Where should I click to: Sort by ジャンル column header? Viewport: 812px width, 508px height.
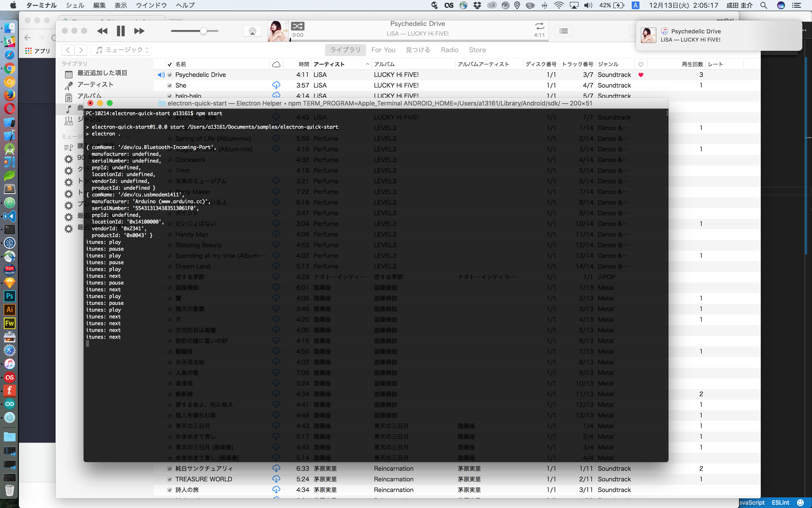(x=615, y=64)
